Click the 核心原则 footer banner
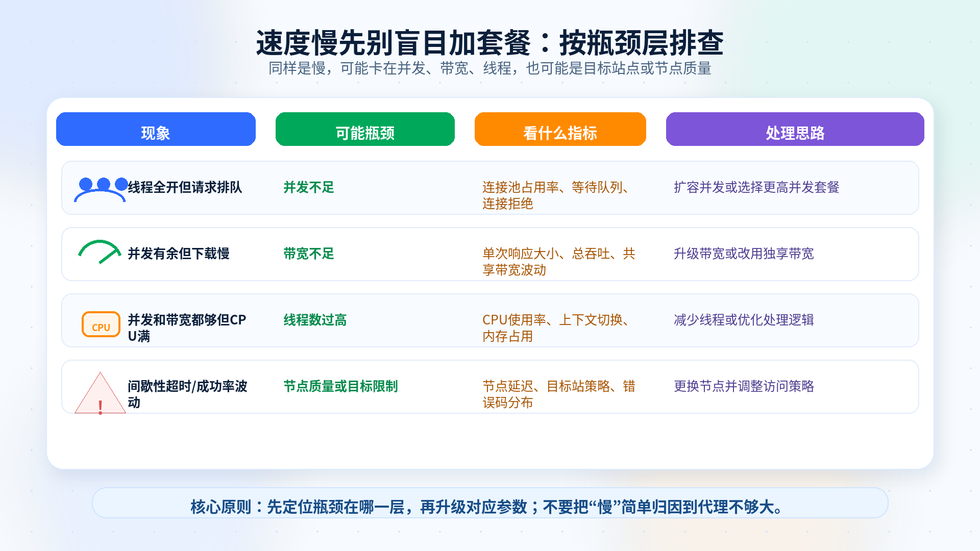Image resolution: width=980 pixels, height=551 pixels. tap(490, 503)
